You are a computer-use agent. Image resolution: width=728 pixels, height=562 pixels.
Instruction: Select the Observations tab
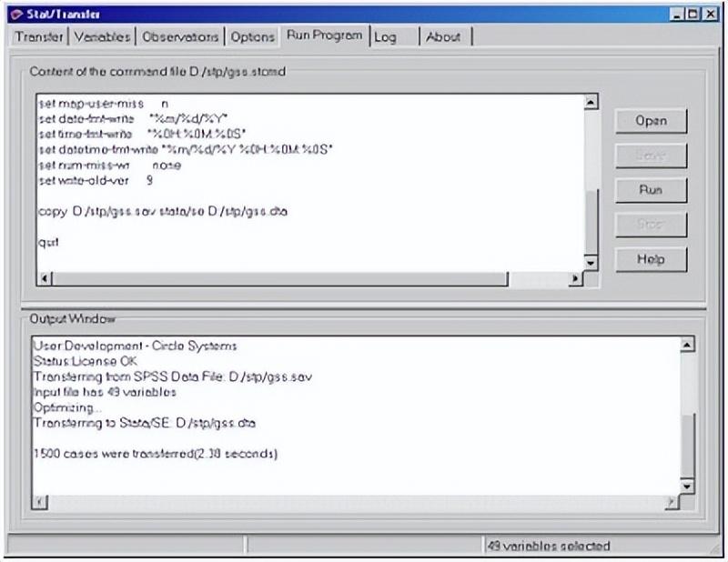pos(180,36)
